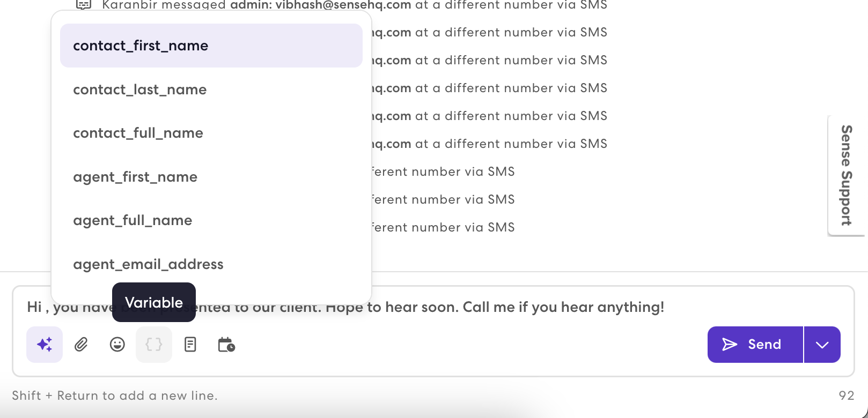The height and width of the screenshot is (418, 868).
Task: Attach a file using the paperclip icon
Action: pos(81,345)
